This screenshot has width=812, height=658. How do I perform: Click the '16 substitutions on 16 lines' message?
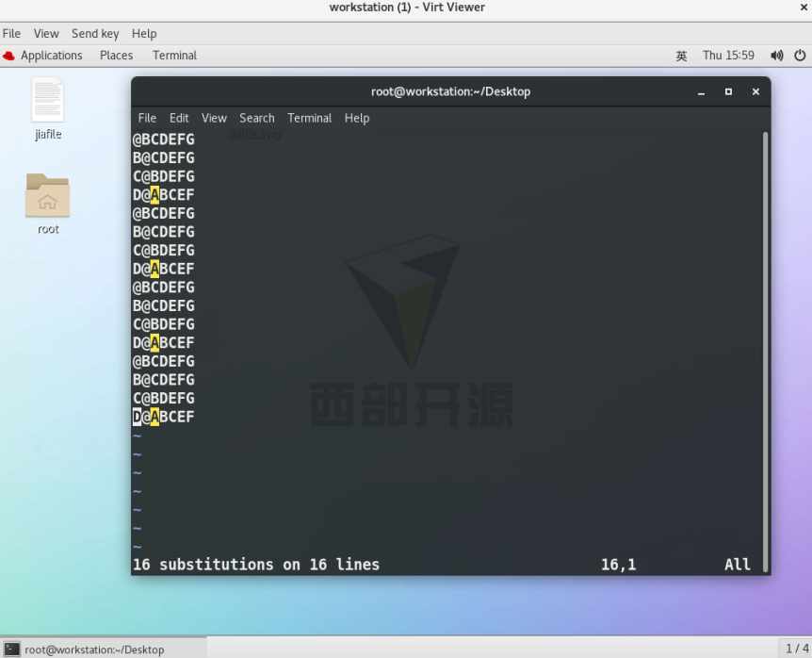[256, 565]
